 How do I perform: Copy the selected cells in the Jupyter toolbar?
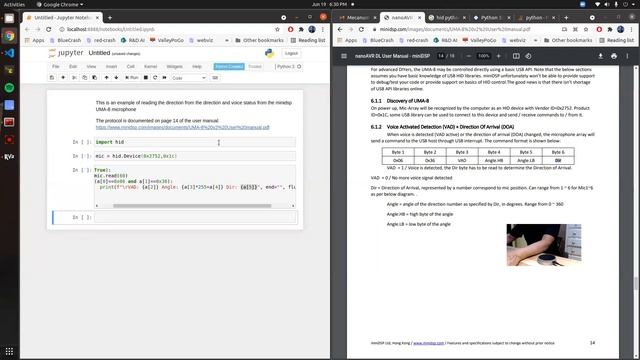point(84,78)
